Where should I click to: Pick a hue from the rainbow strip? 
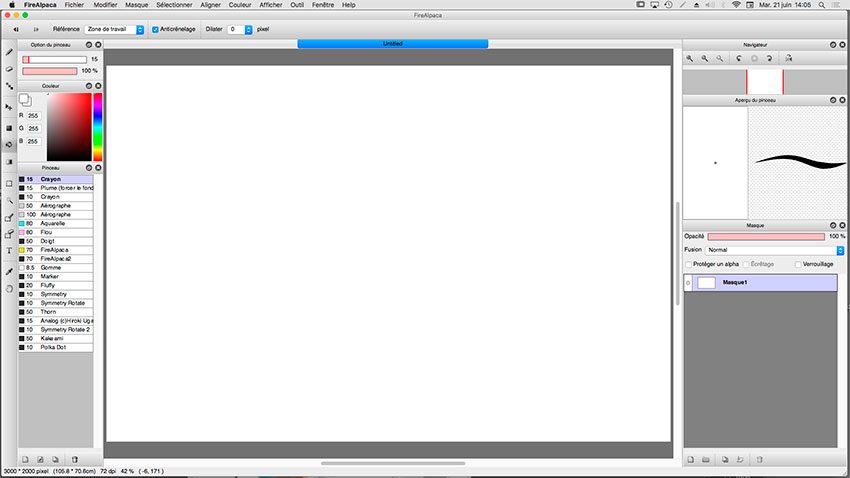98,127
